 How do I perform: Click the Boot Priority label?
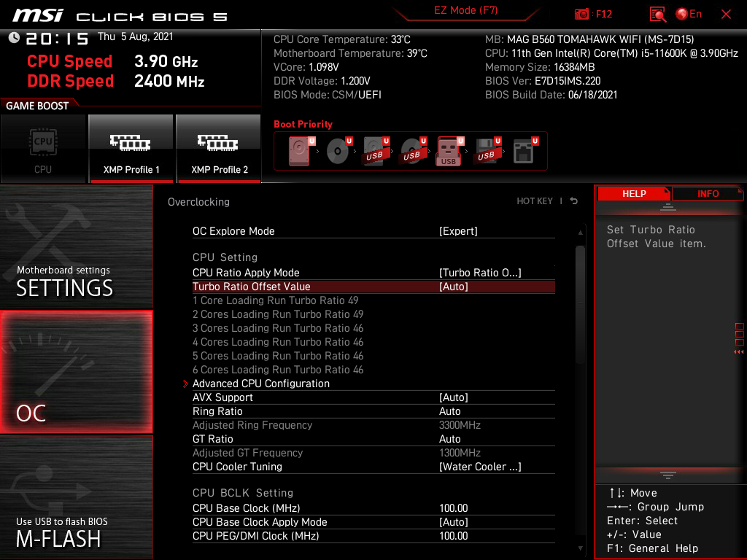[x=303, y=124]
